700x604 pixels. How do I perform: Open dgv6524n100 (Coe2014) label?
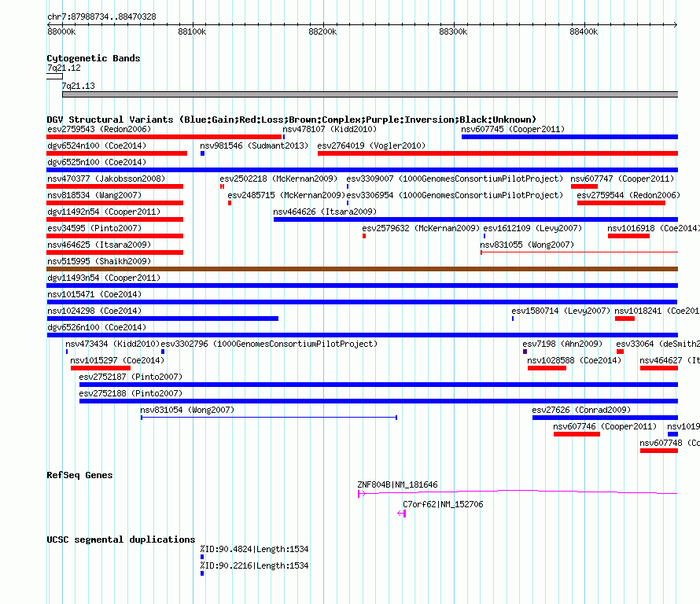point(97,146)
